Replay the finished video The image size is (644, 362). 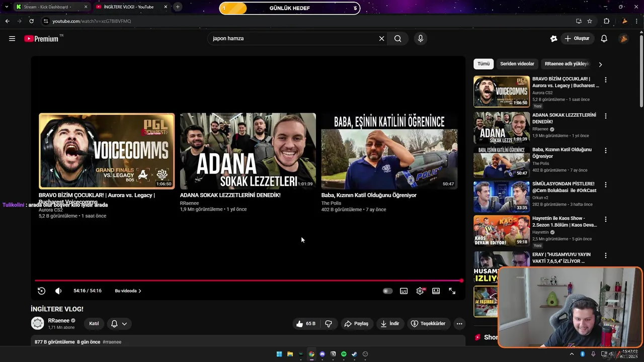42,291
